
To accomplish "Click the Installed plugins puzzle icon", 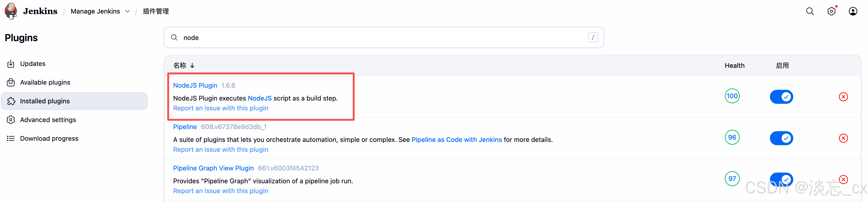I will (11, 101).
